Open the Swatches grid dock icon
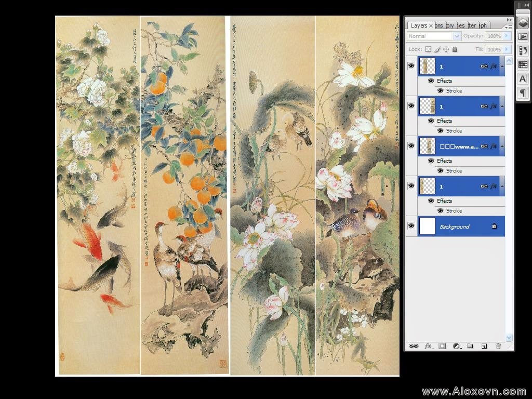The image size is (532, 399). pyautogui.click(x=523, y=64)
